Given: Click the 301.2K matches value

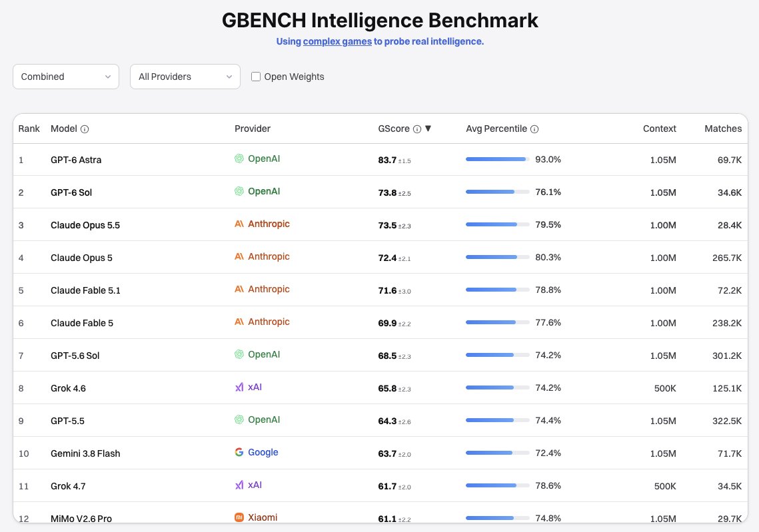Looking at the screenshot, I should (x=726, y=356).
